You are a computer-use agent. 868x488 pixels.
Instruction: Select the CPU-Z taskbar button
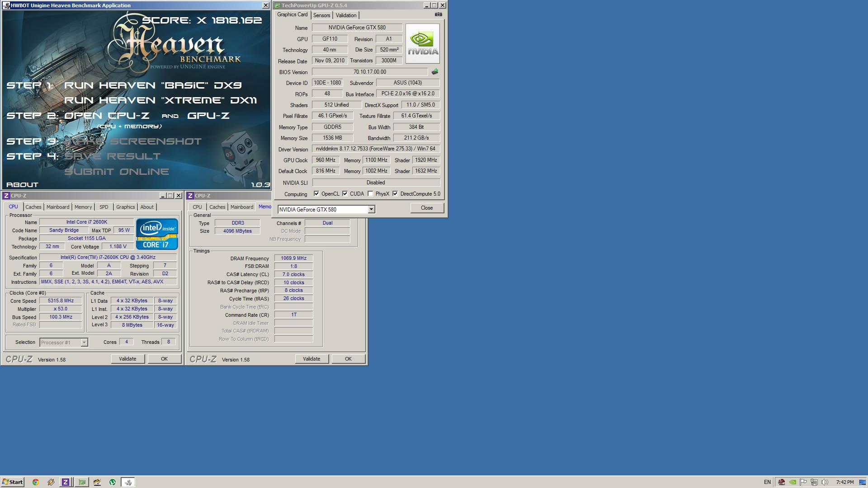pyautogui.click(x=66, y=482)
